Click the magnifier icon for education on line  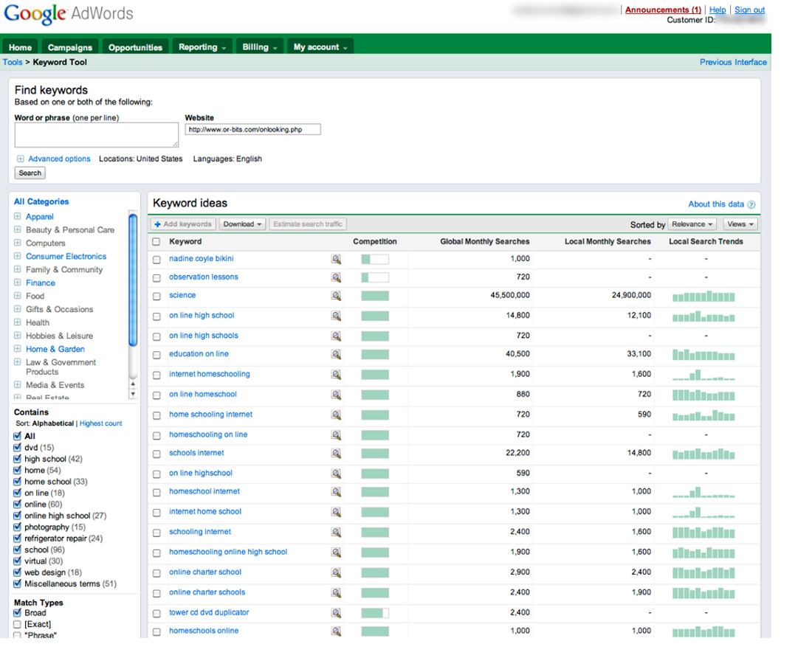(x=336, y=354)
